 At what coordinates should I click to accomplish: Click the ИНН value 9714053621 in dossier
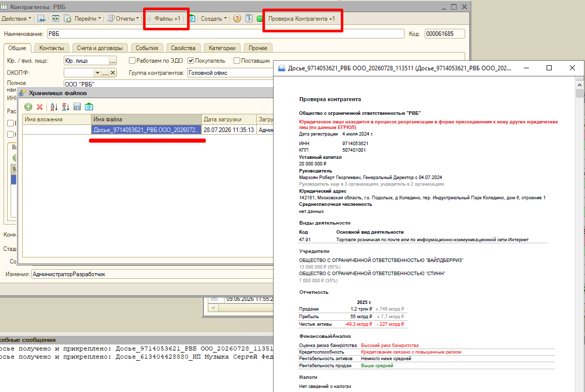pos(355,143)
